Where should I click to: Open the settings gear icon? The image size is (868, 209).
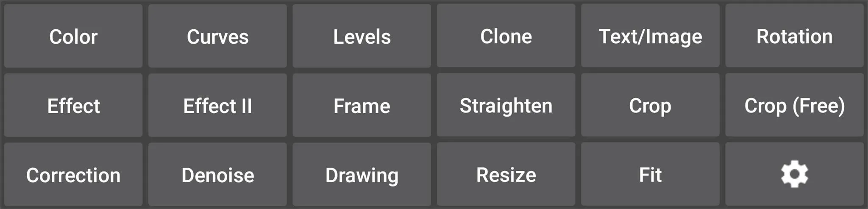pos(794,174)
